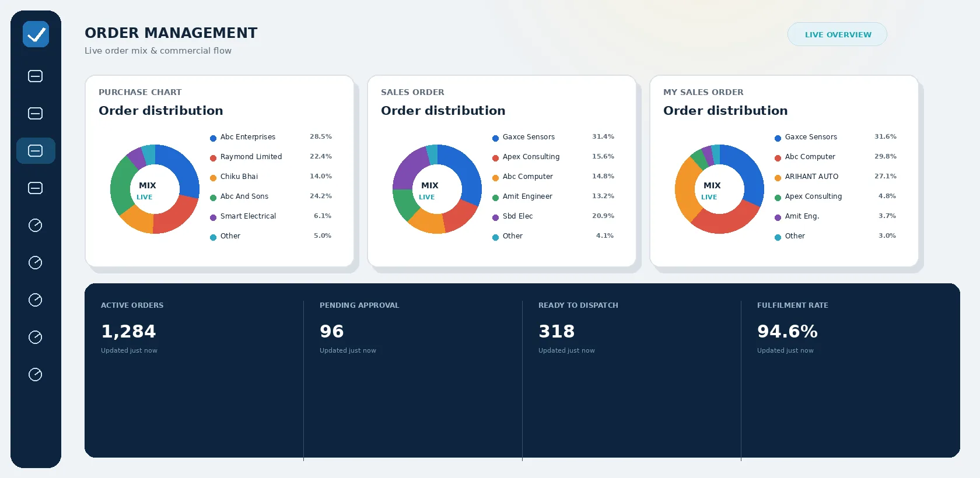Open the first minus-box sidebar icon under logo
This screenshot has height=478, width=980.
point(36,76)
